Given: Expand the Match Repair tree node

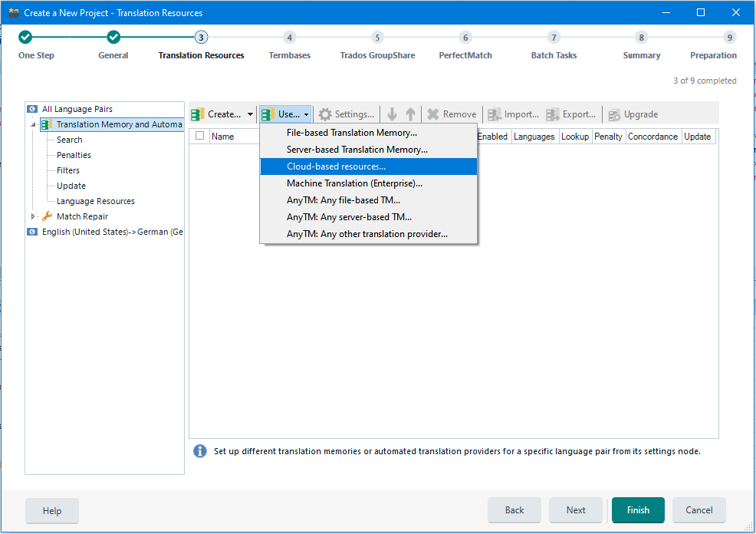Looking at the screenshot, I should (x=33, y=216).
